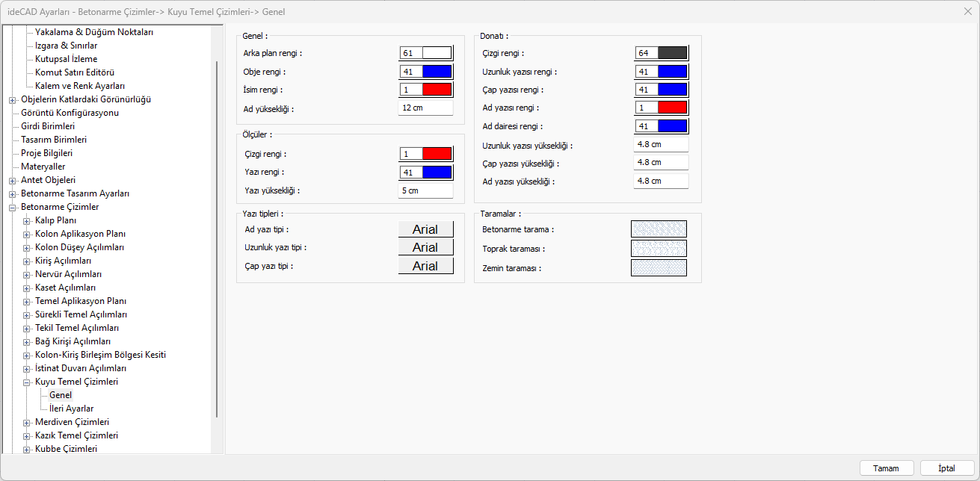Expand the Temel Aplikasyon Planı node
This screenshot has width=980, height=481.
26,301
